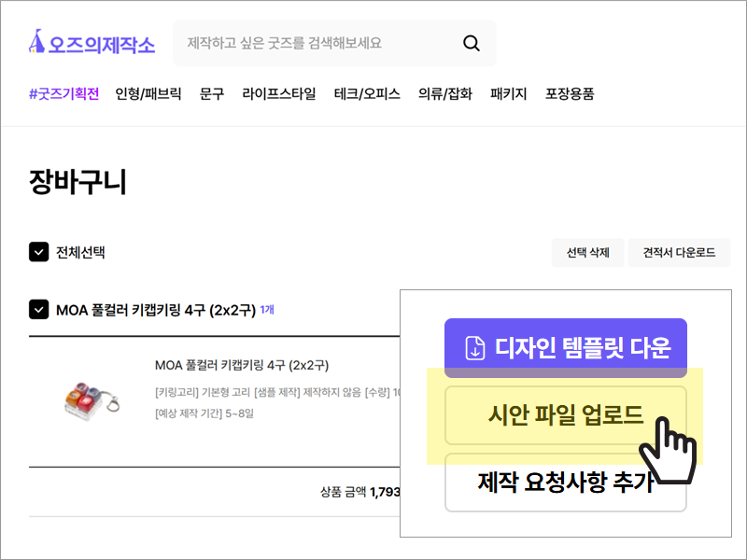Select the 인형/패브릭 category
Viewport: 747px width, 560px height.
pyautogui.click(x=148, y=94)
